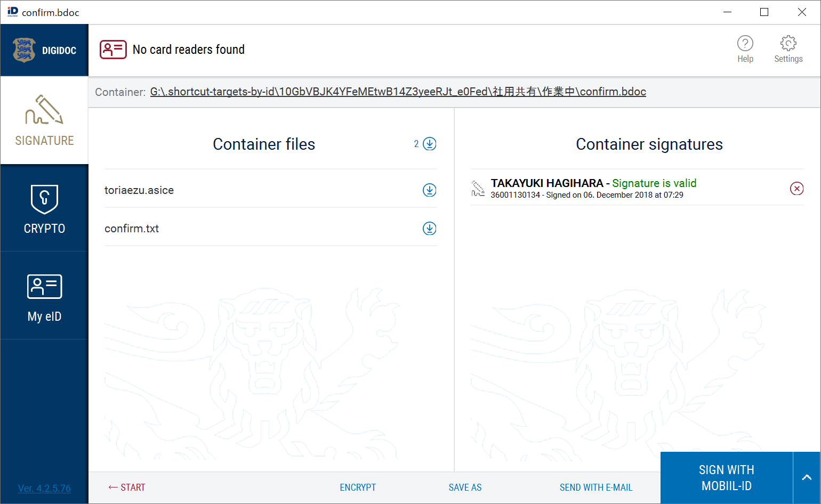Remove Takayuki Hagihara signature
The width and height of the screenshot is (821, 504).
click(796, 188)
